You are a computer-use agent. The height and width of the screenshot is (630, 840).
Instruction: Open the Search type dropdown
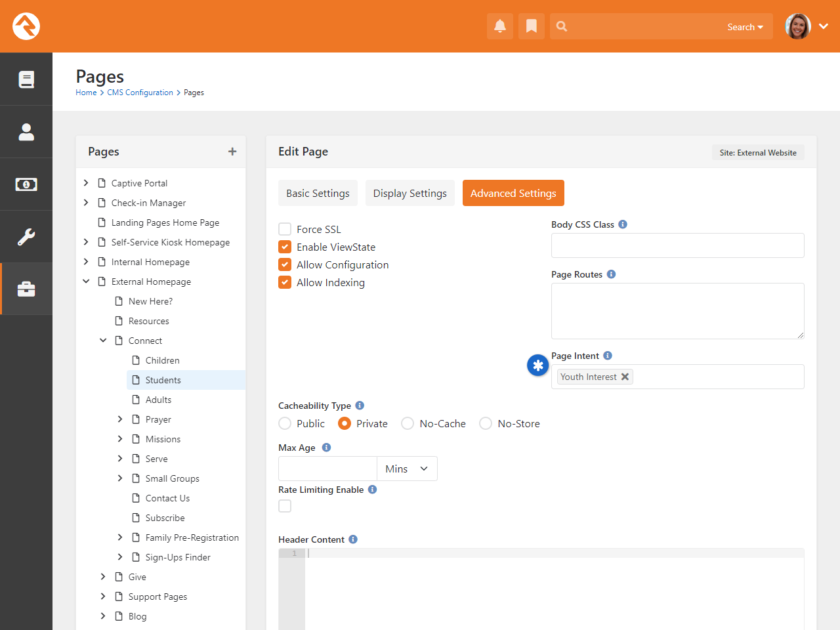click(745, 27)
